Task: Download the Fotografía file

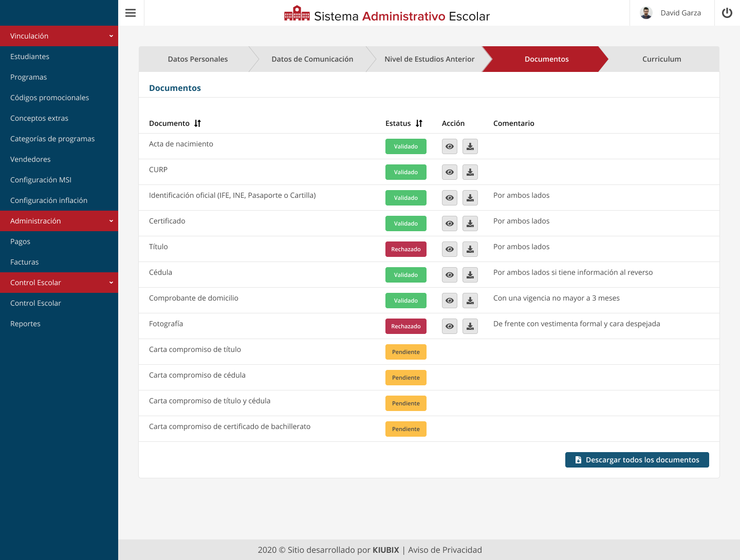Action: coord(470,326)
